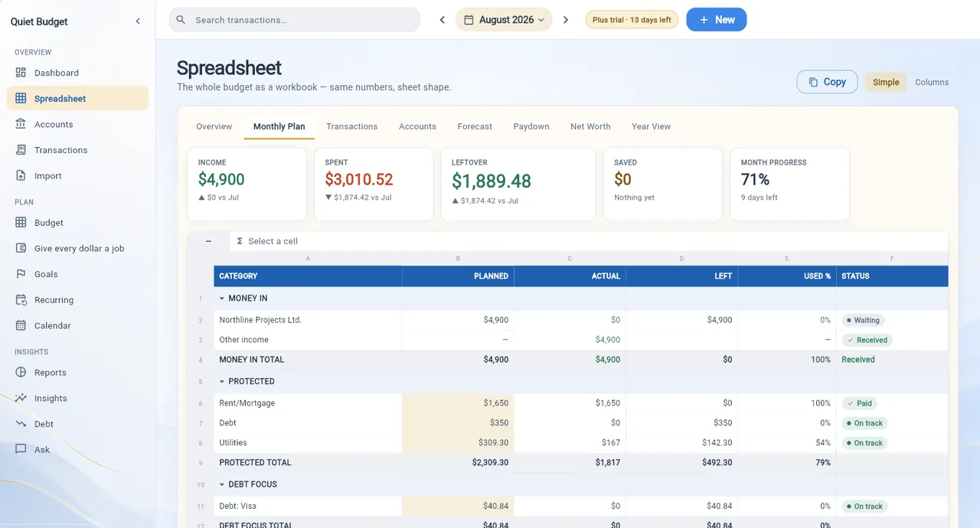Focus the Search transactions field
Viewport: 980px width, 528px height.
pyautogui.click(x=295, y=20)
